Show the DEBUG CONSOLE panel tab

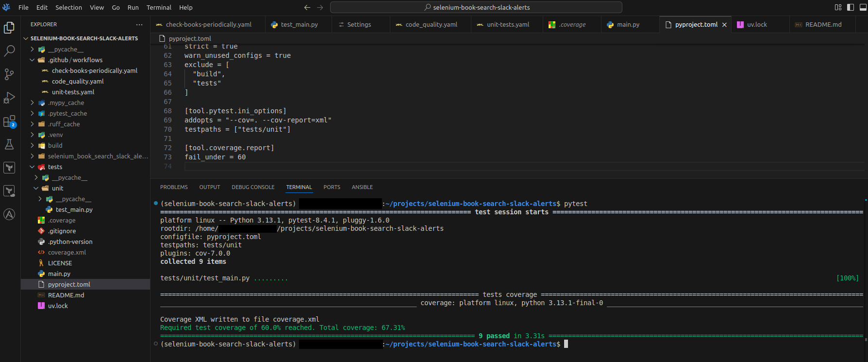tap(253, 187)
